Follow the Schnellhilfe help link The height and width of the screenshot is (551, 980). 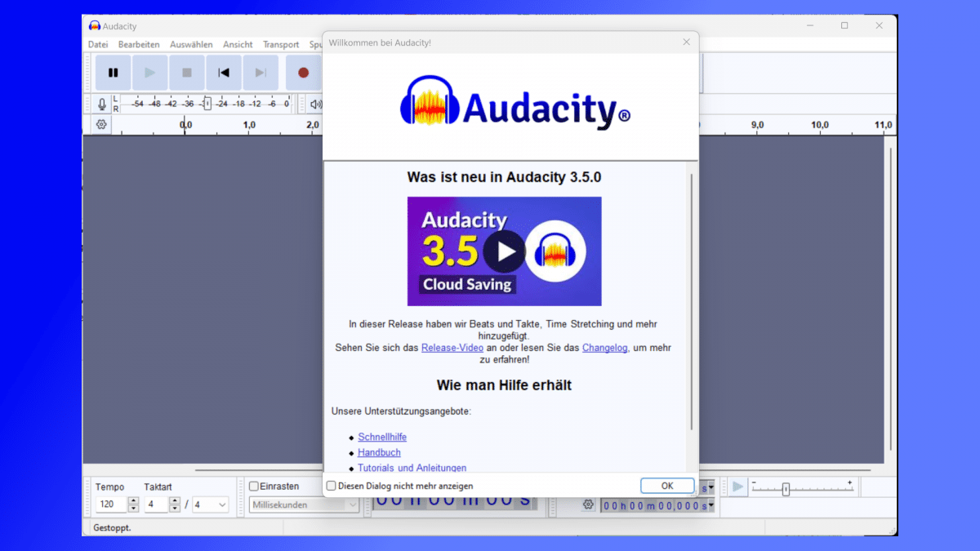[382, 438]
